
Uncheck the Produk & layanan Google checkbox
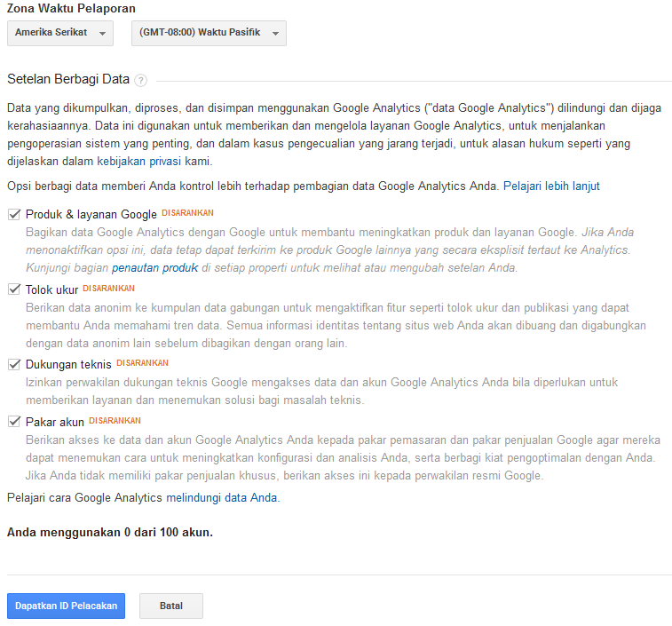[x=14, y=214]
